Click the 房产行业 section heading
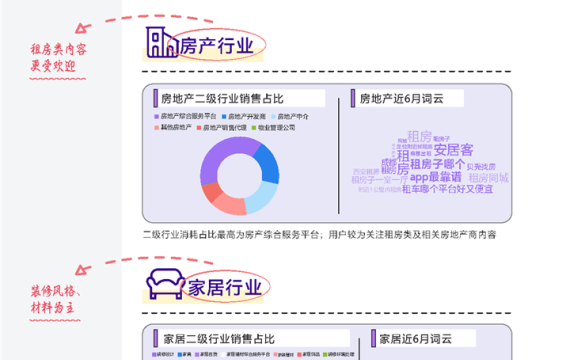 click(x=216, y=46)
